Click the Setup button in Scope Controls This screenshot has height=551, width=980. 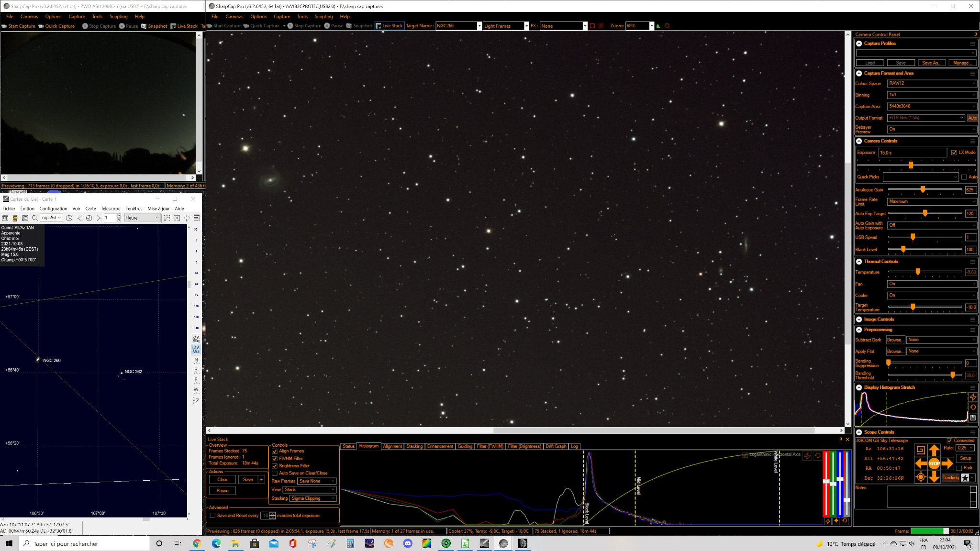[x=966, y=458]
